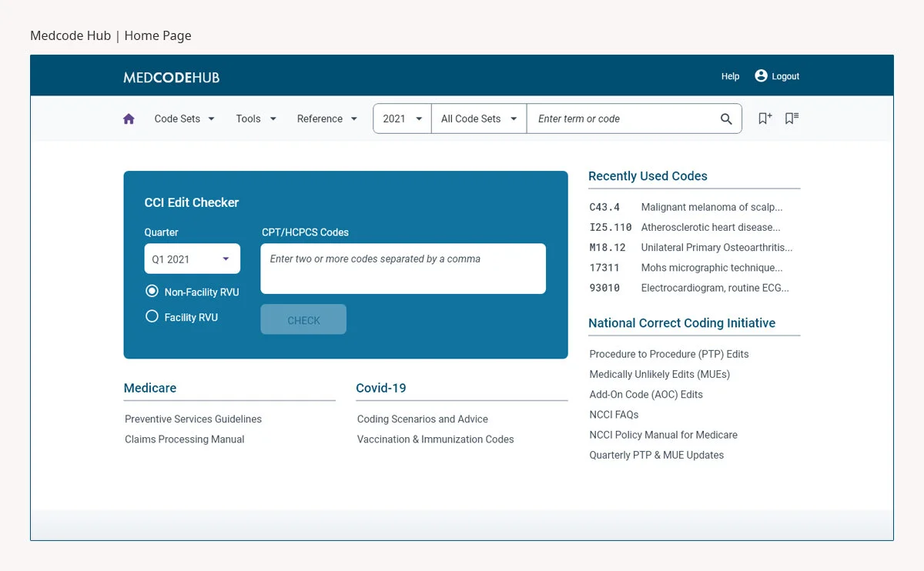Add bookmark using the bookmark plus icon

point(765,119)
